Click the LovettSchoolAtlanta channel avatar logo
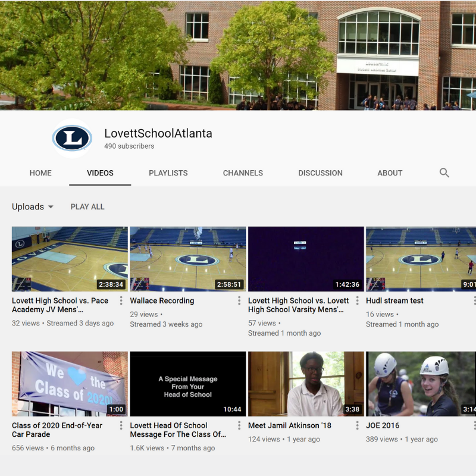The height and width of the screenshot is (476, 476). (x=72, y=139)
